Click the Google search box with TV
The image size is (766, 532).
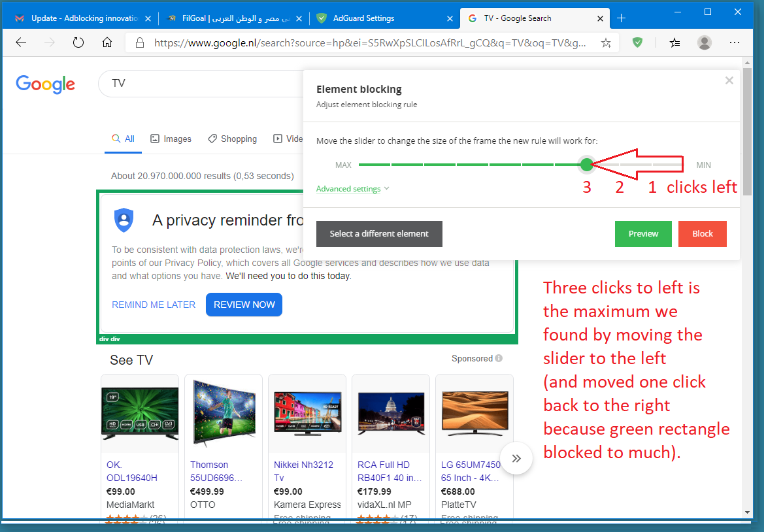(200, 84)
